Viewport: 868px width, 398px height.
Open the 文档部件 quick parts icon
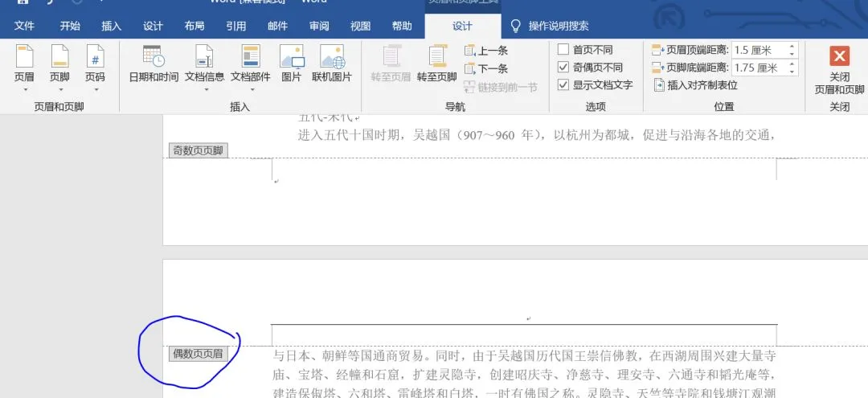[250, 56]
